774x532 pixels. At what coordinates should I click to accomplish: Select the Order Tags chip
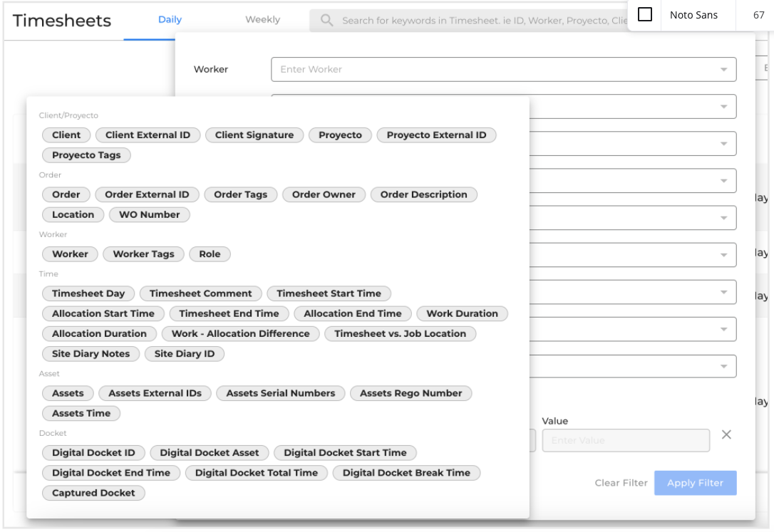click(x=240, y=194)
